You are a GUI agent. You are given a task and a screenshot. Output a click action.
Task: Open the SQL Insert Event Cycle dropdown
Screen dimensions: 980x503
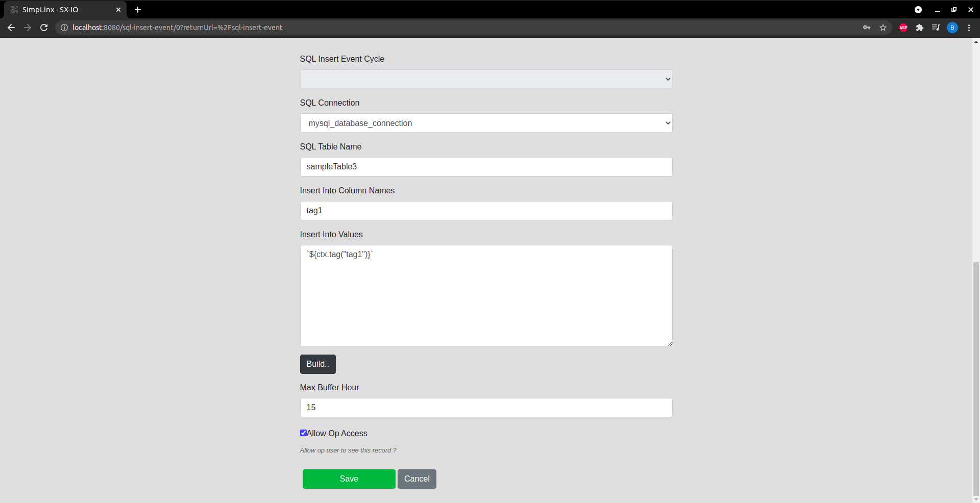coord(486,79)
